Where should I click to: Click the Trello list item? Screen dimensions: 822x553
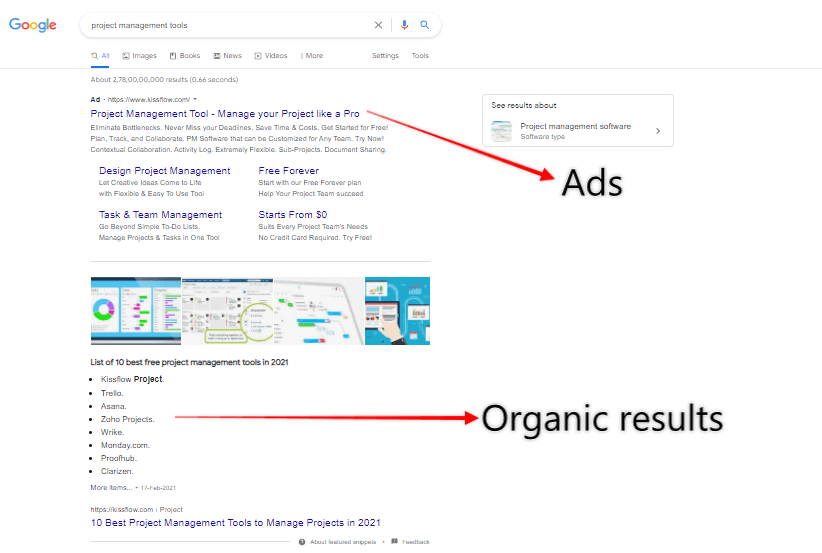[x=112, y=393]
